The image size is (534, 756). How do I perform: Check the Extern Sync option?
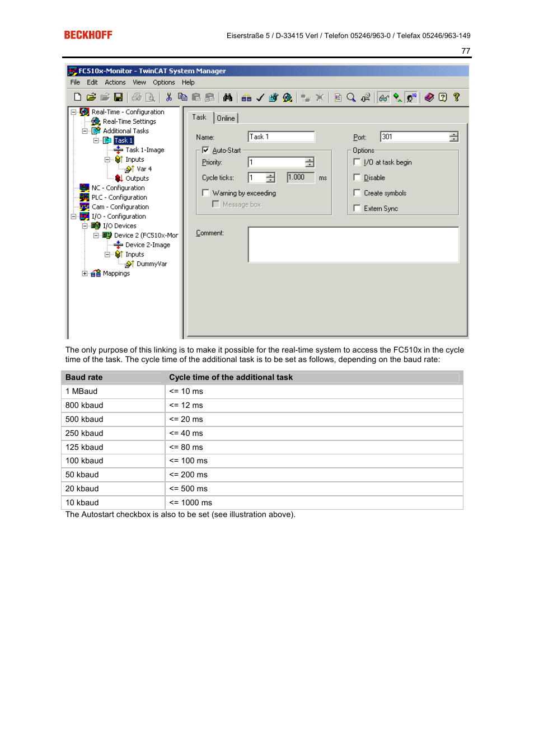pos(357,208)
